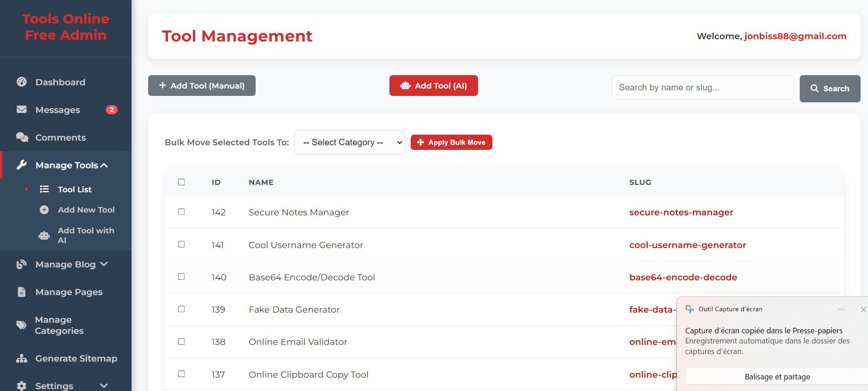Click the Outil Capture d'écran app icon

coord(690,309)
